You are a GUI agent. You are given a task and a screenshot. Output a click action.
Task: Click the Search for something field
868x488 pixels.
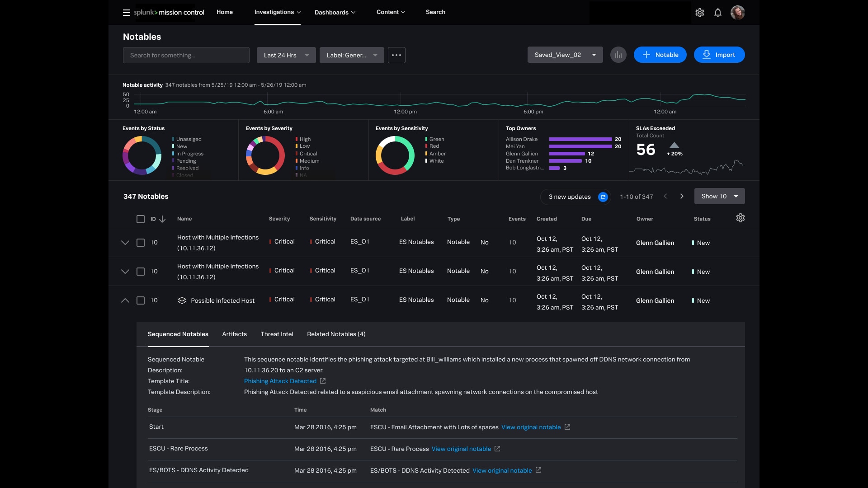(186, 55)
